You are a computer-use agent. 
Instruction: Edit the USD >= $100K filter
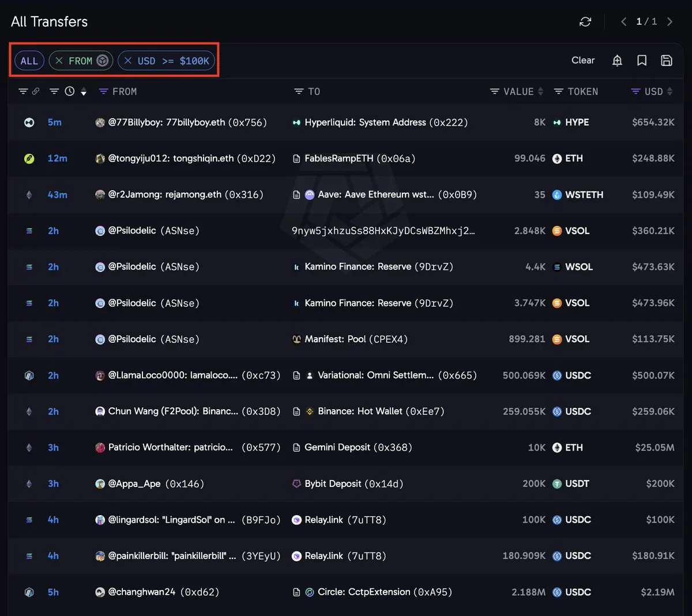173,61
